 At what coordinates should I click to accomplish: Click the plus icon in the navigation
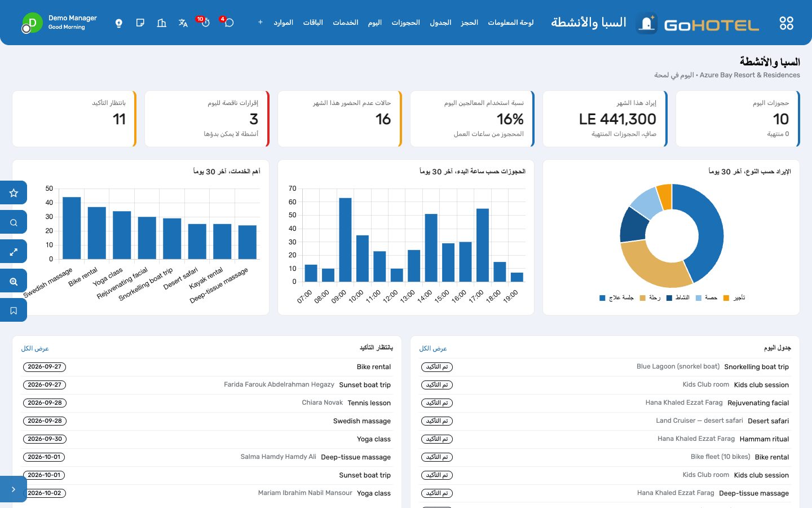(x=260, y=23)
